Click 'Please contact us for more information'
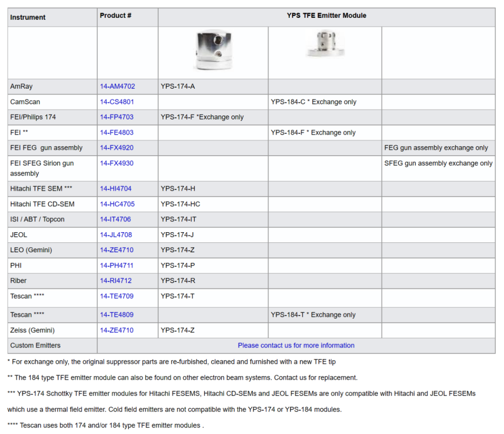Screen dimensions: 504x434 (296, 346)
